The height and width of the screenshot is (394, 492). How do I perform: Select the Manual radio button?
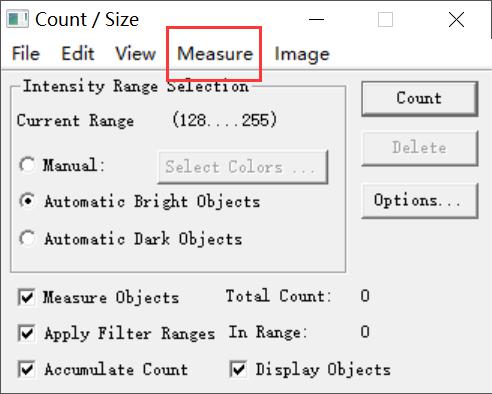(27, 165)
